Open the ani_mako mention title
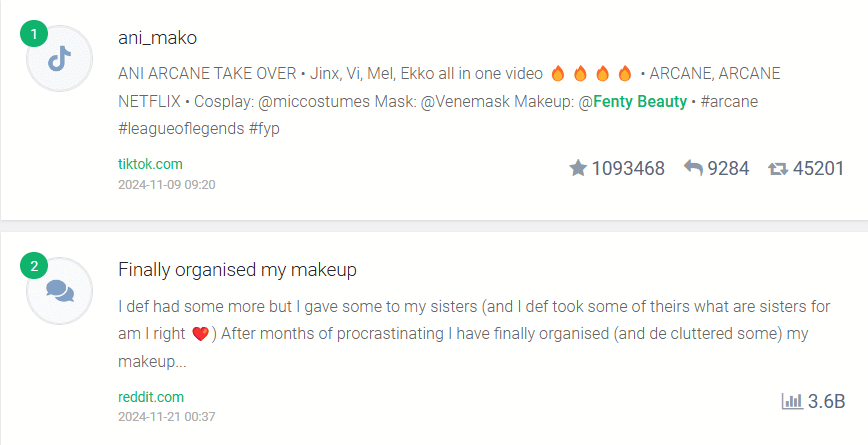 157,38
